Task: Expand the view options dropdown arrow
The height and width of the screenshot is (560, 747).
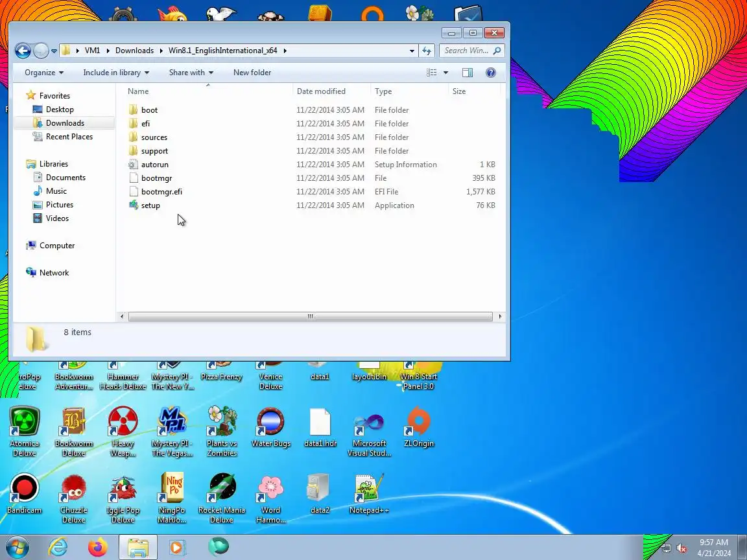Action: coord(446,73)
